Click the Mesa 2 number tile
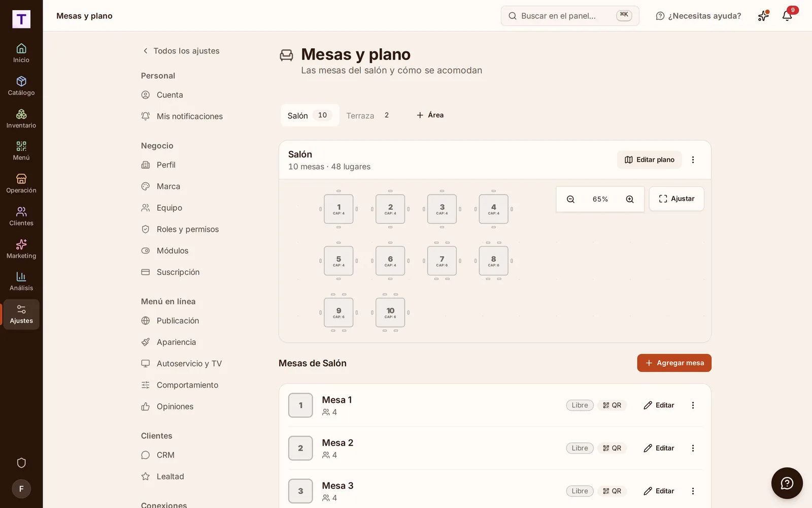This screenshot has height=508, width=812. (300, 448)
